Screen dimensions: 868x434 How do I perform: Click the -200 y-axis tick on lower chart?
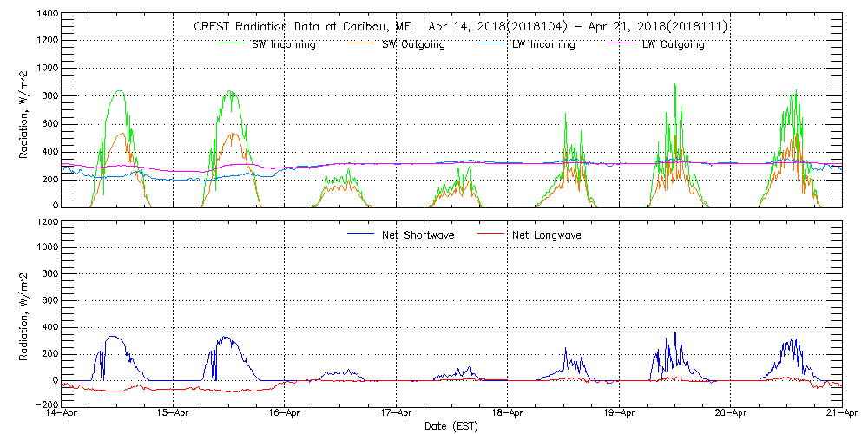[x=47, y=404]
